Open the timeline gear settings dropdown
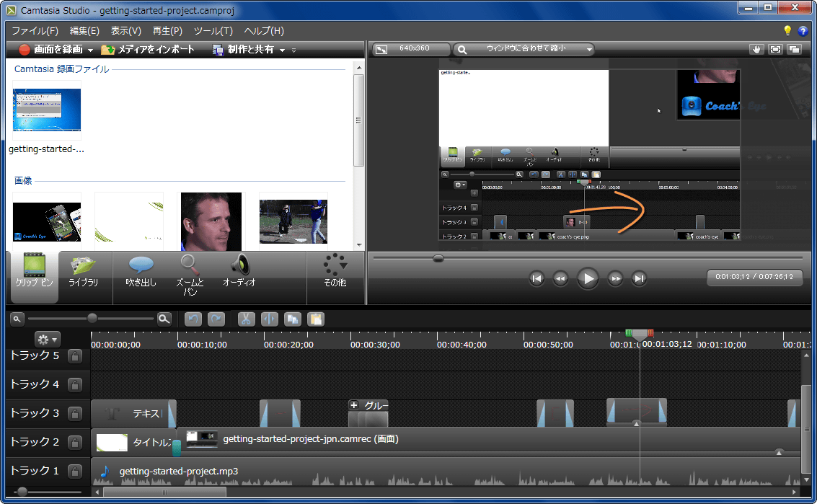 [x=48, y=340]
